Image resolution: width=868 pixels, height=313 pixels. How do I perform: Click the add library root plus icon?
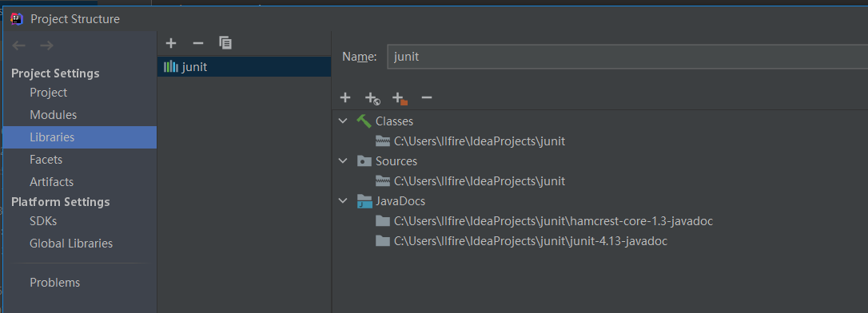click(x=345, y=98)
